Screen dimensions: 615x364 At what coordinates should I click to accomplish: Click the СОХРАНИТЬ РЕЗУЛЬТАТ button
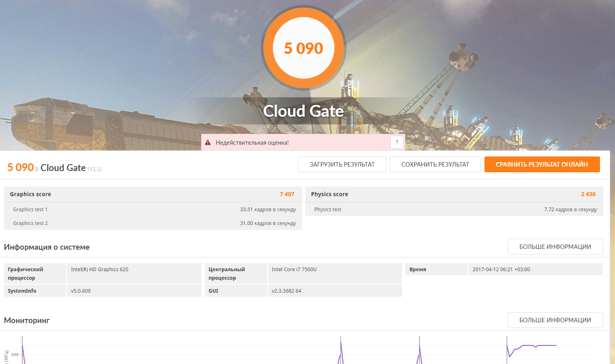coord(435,165)
